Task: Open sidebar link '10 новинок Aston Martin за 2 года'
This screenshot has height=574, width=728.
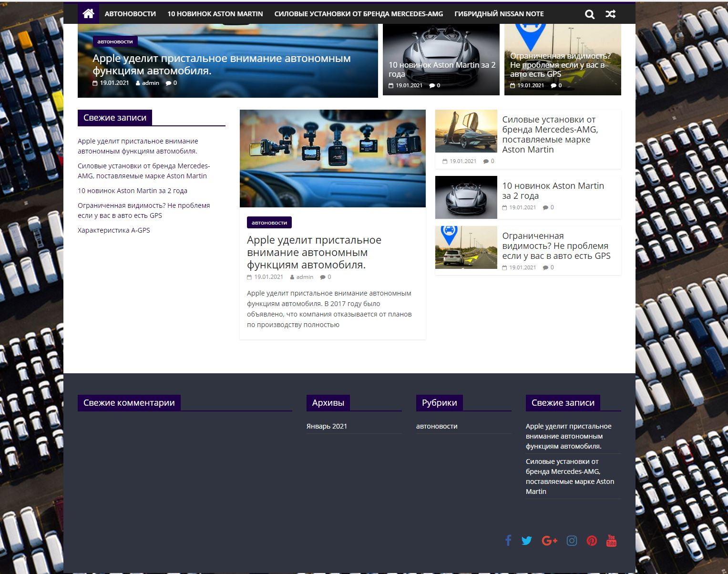Action: 133,191
